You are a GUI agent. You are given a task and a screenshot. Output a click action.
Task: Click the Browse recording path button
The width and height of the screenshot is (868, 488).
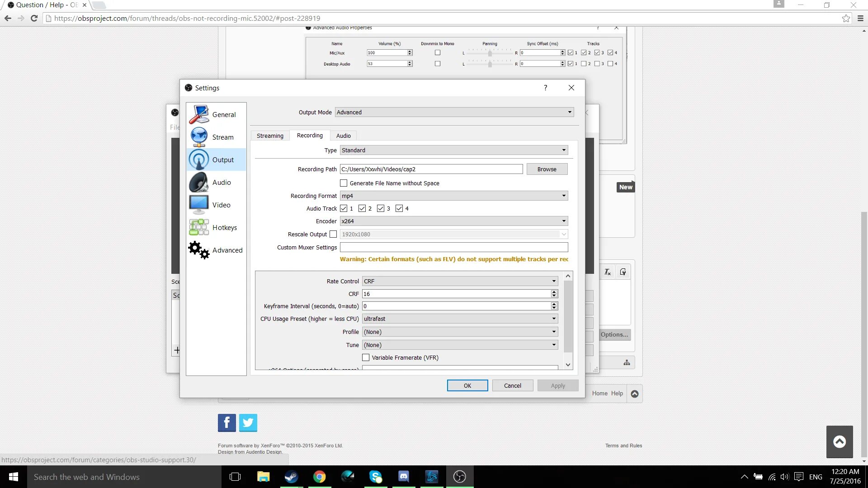(547, 169)
